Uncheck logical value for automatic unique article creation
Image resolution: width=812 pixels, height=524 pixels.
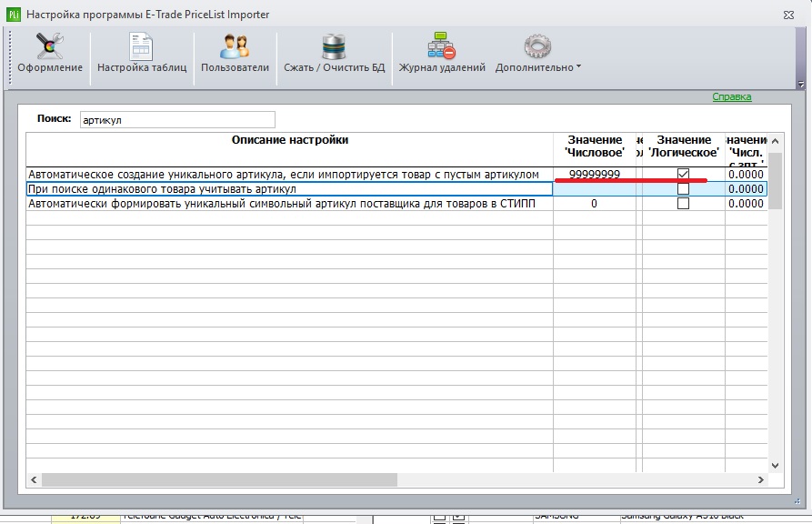click(683, 174)
